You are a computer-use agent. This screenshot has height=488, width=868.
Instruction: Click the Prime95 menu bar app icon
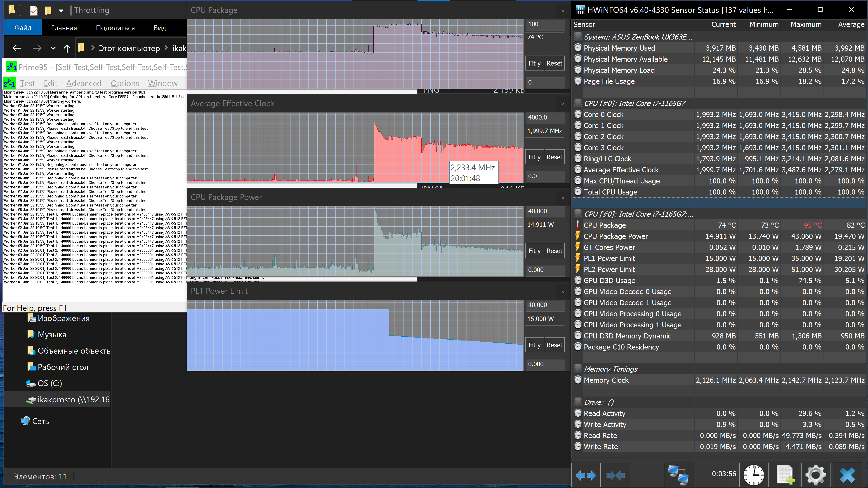(x=9, y=83)
